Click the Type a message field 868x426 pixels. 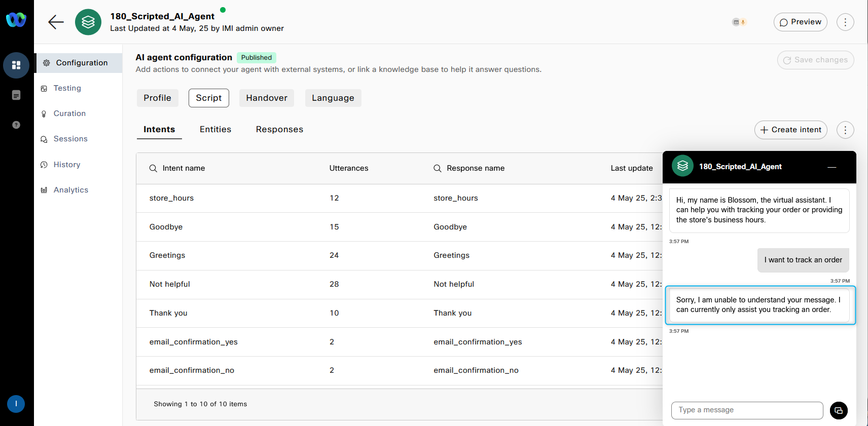746,410
